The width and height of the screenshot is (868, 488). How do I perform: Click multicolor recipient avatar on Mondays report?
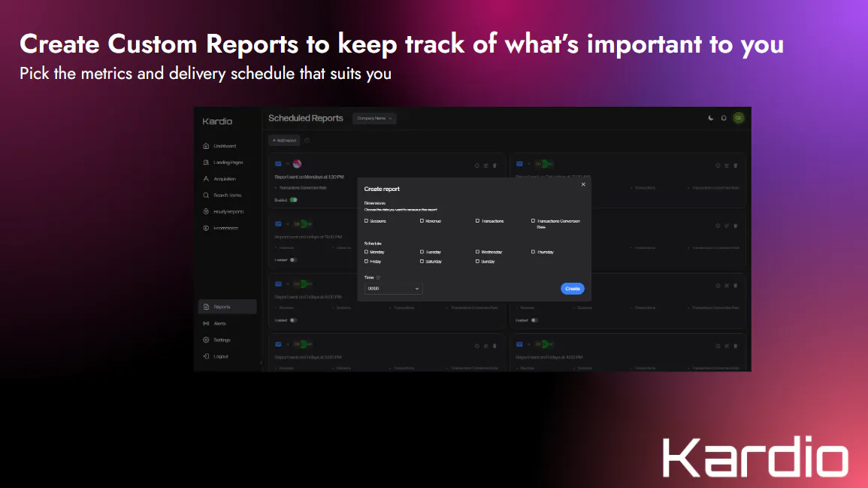(x=298, y=164)
